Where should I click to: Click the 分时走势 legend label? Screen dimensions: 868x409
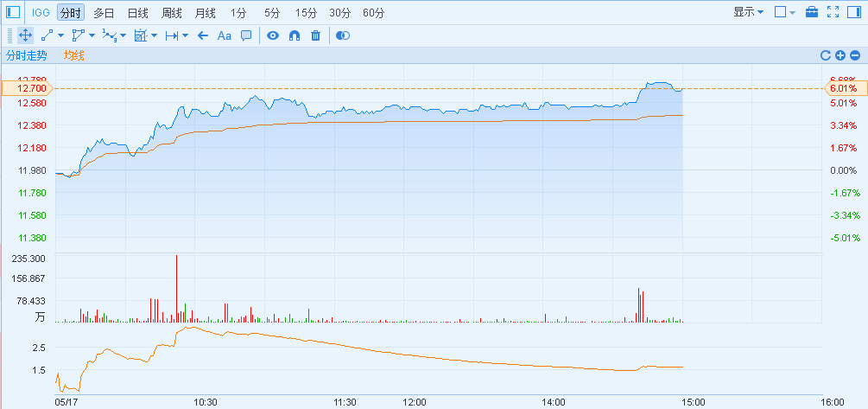26,55
